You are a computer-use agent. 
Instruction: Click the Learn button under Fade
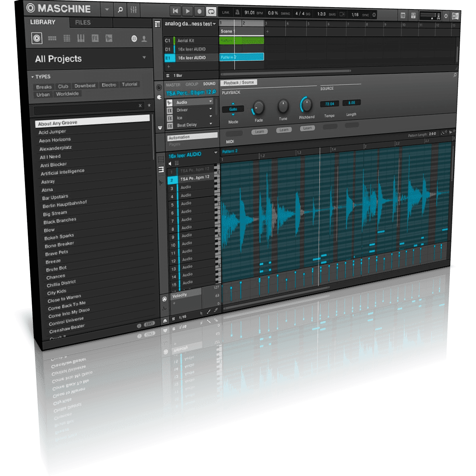pyautogui.click(x=259, y=131)
